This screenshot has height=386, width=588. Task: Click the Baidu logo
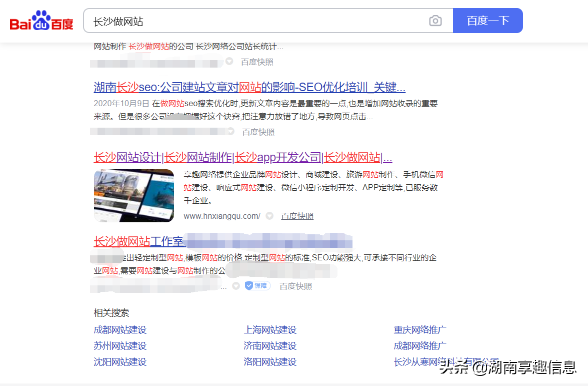41,21
